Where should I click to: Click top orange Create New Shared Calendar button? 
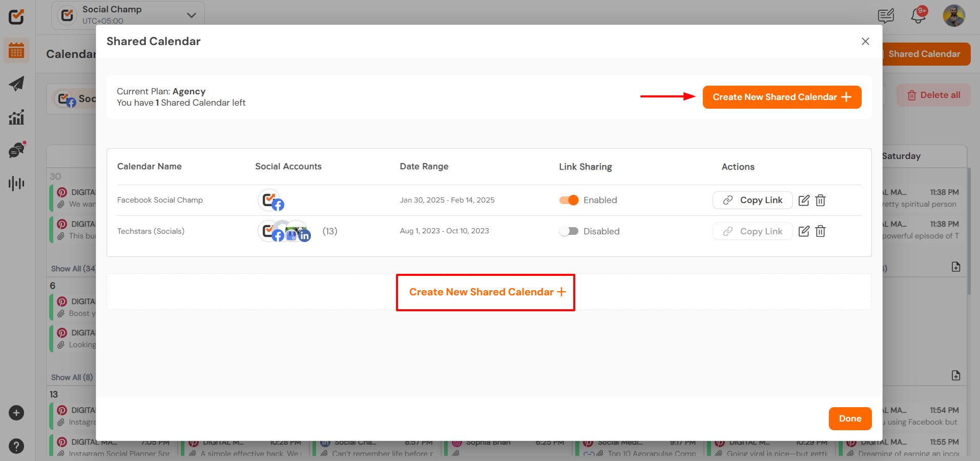click(782, 97)
